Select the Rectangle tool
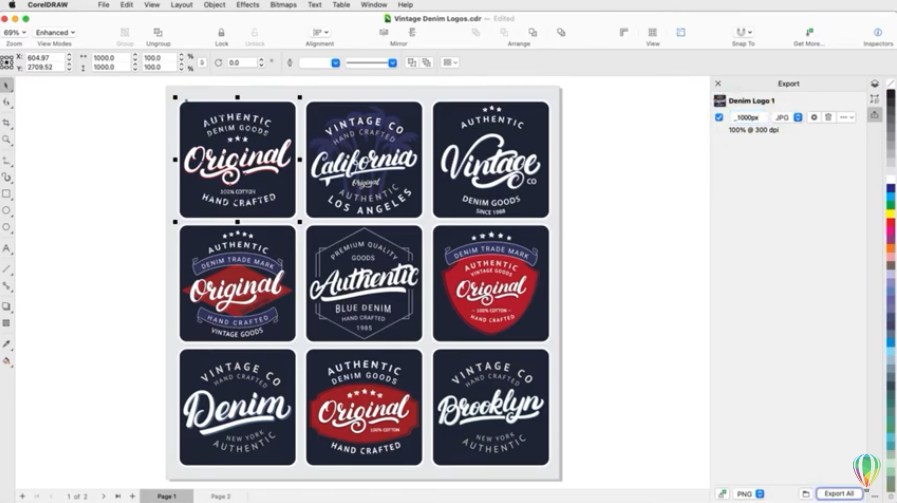The height and width of the screenshot is (503, 897). point(7,194)
